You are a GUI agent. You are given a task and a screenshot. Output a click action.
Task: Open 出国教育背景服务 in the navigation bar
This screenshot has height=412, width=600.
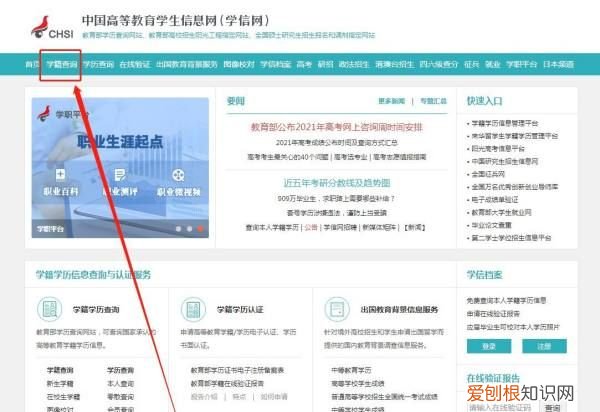click(187, 64)
